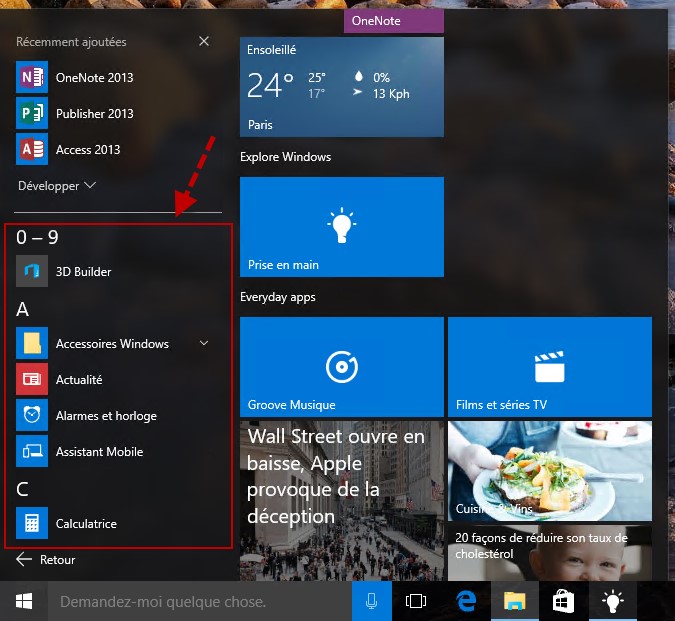Open the cholestérol health article tile

[550, 553]
